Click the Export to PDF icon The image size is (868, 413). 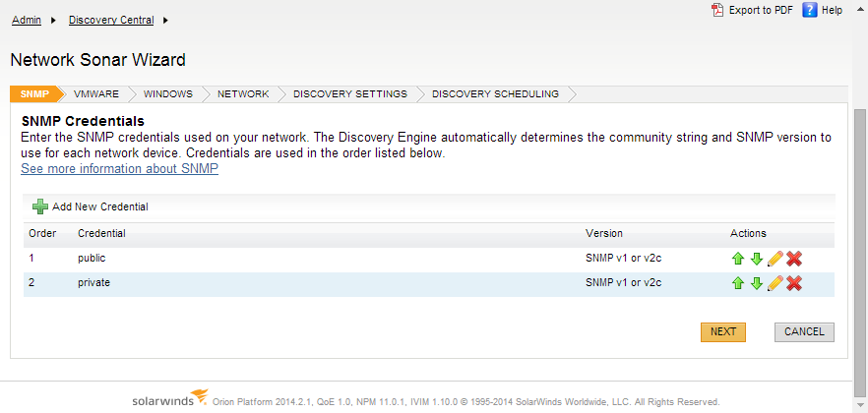(x=717, y=10)
